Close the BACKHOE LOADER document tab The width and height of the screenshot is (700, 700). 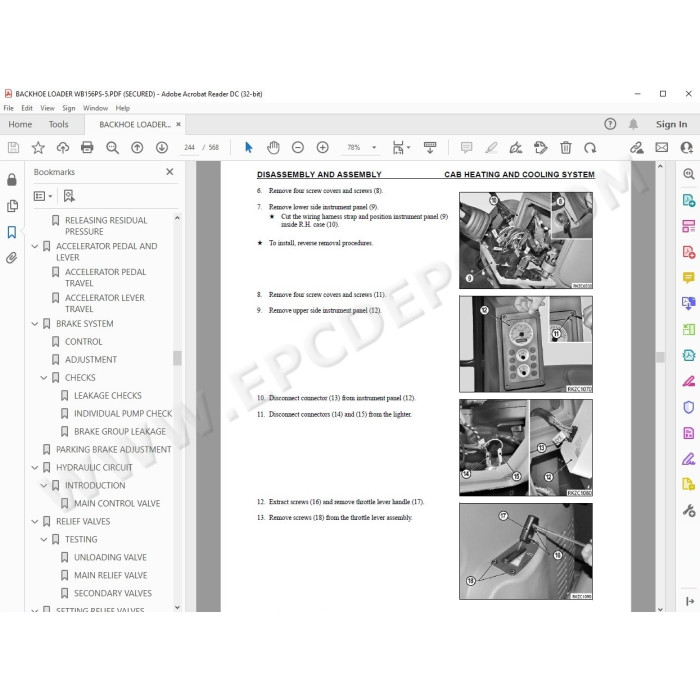click(178, 124)
